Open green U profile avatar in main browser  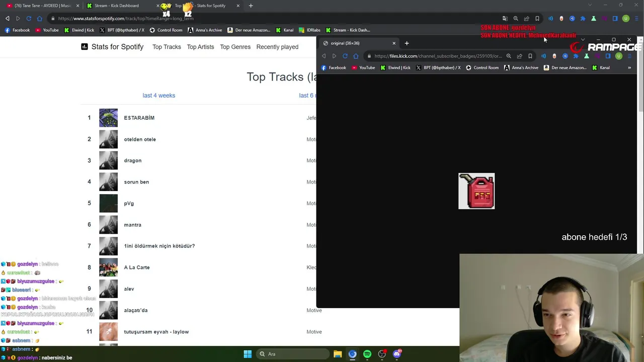626,19
